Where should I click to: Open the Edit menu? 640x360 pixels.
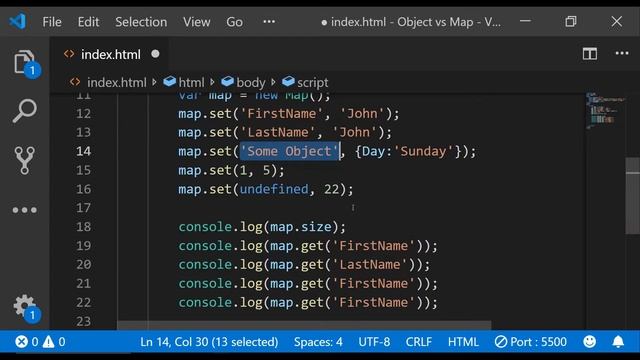click(x=88, y=22)
